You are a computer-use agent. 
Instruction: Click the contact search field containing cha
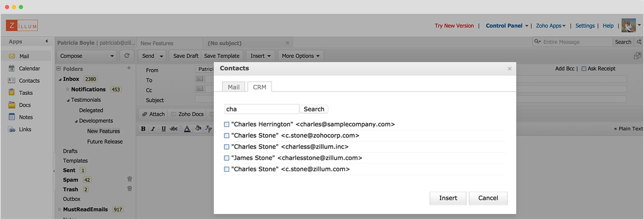click(x=262, y=109)
